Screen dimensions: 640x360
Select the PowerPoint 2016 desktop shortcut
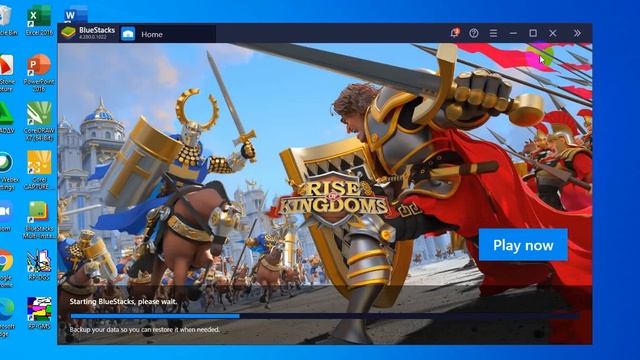coord(39,73)
